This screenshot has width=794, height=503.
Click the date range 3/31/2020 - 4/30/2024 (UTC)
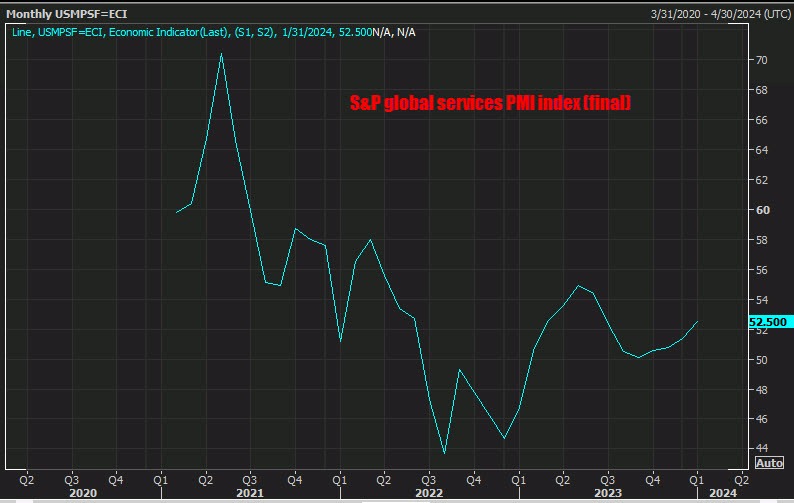tap(721, 14)
